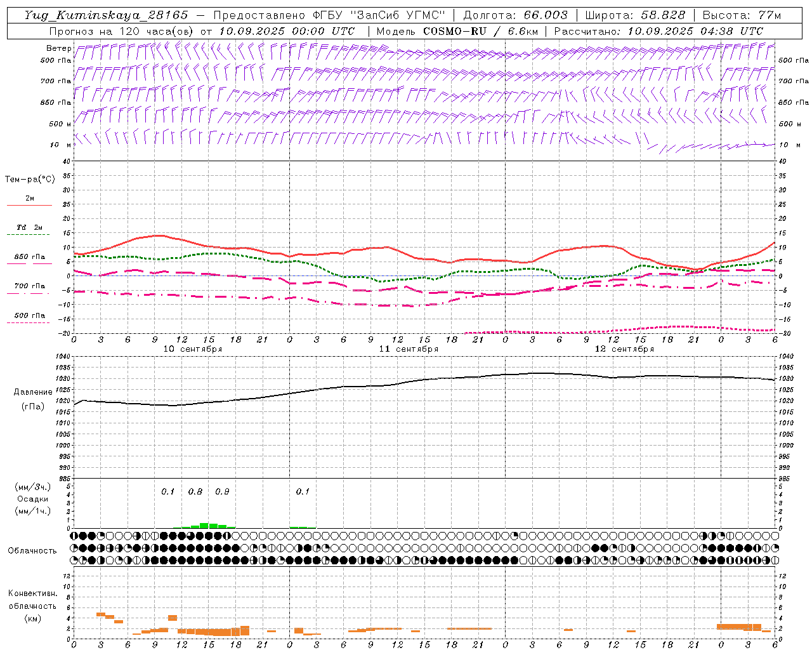The height and width of the screenshot is (650, 812).
Task: Click the 11 сентября date label
Action: tap(409, 349)
